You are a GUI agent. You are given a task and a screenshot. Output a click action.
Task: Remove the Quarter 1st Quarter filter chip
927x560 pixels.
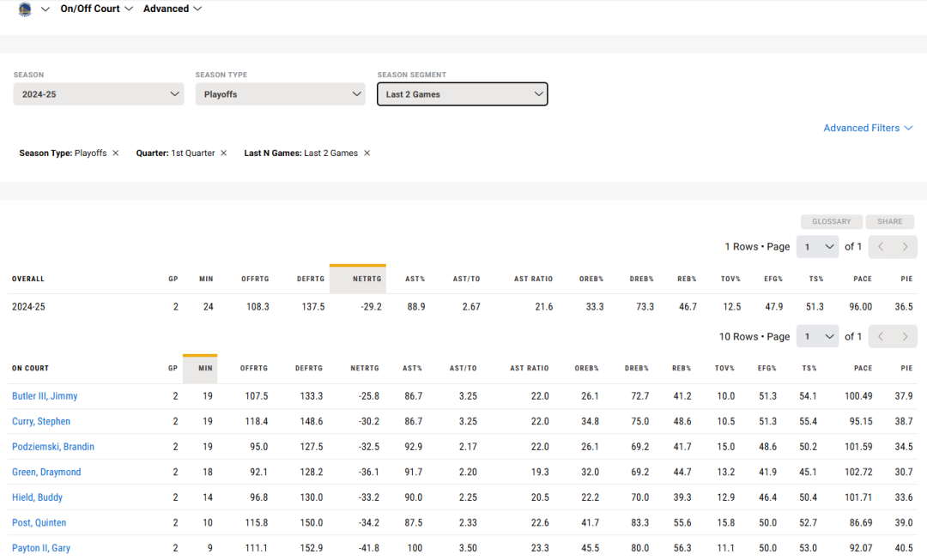click(223, 153)
